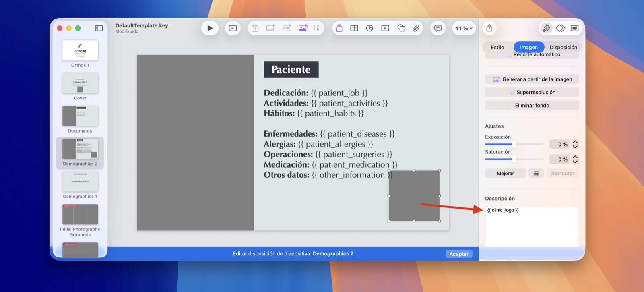Select the Imagen tab
The width and height of the screenshot is (644, 292).
pyautogui.click(x=529, y=47)
